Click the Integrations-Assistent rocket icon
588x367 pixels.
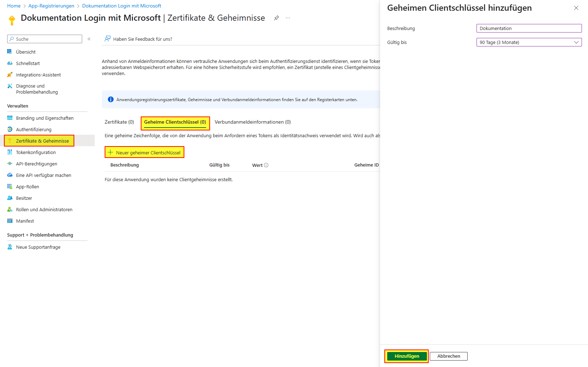(10, 75)
